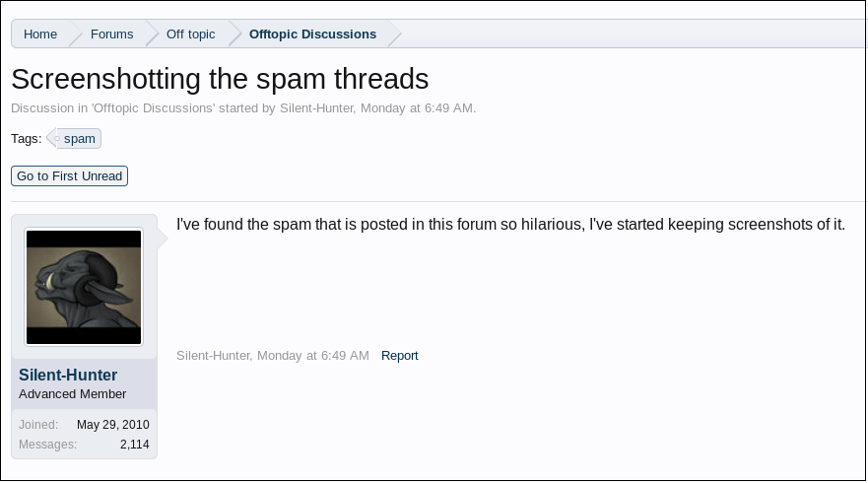
Task: Click the Tags label
Action: point(27,138)
